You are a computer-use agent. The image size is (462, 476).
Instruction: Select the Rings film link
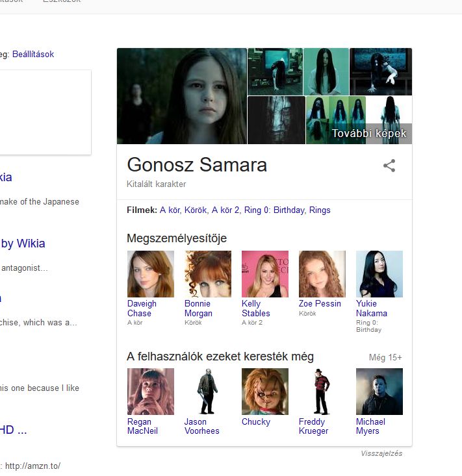320,210
